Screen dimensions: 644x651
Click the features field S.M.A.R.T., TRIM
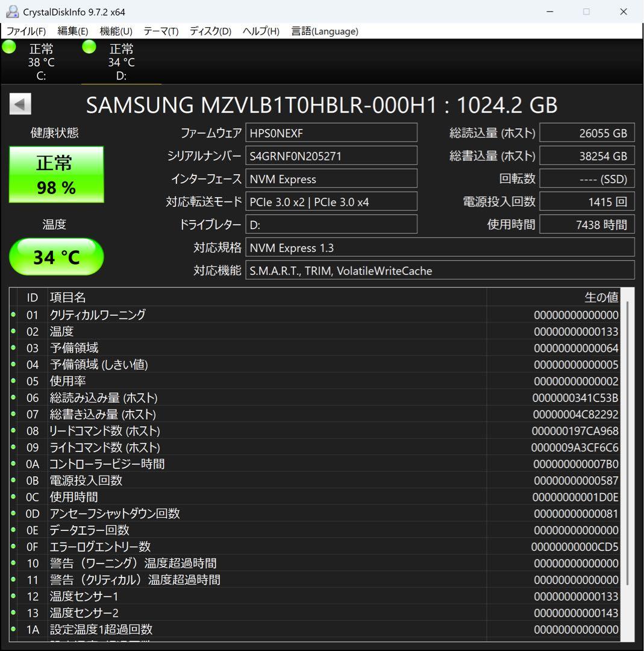click(x=440, y=270)
